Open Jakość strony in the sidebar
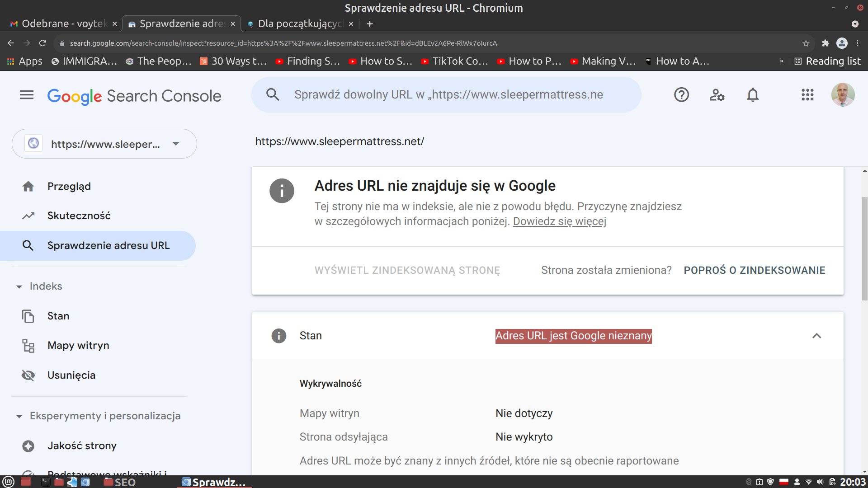 [82, 446]
